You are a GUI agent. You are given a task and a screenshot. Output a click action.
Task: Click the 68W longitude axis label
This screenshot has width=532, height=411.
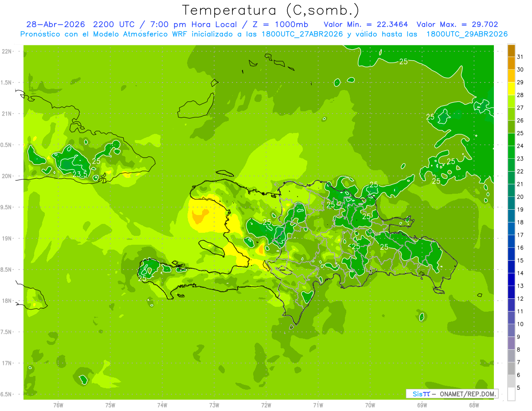coord(474,405)
